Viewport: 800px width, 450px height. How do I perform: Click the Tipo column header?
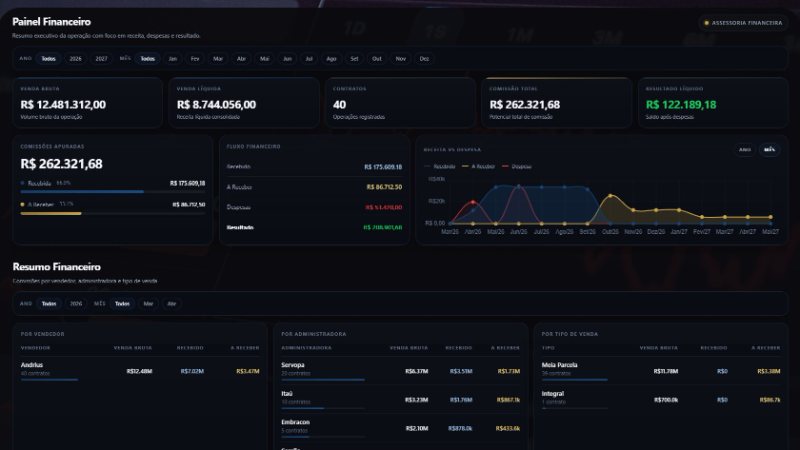pyautogui.click(x=548, y=348)
